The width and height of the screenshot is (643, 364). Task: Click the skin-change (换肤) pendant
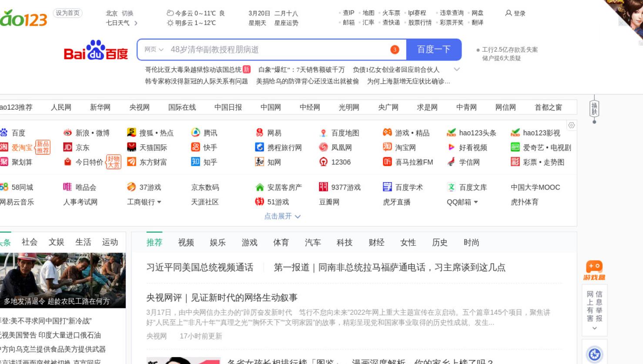tap(594, 109)
